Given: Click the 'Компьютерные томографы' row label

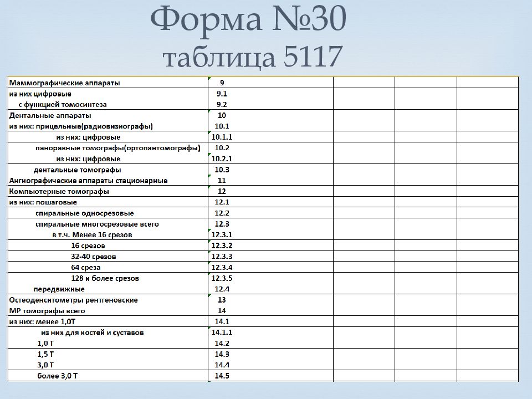Looking at the screenshot, I should click(59, 191).
